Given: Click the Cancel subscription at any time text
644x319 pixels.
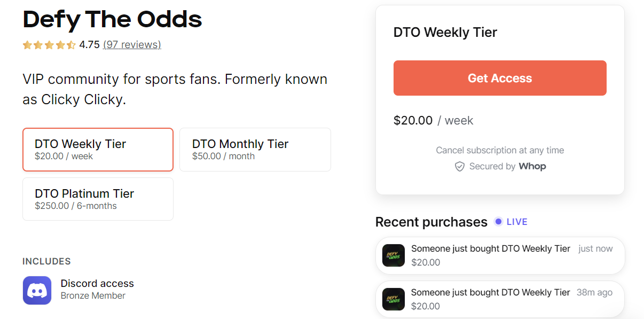Looking at the screenshot, I should point(500,150).
